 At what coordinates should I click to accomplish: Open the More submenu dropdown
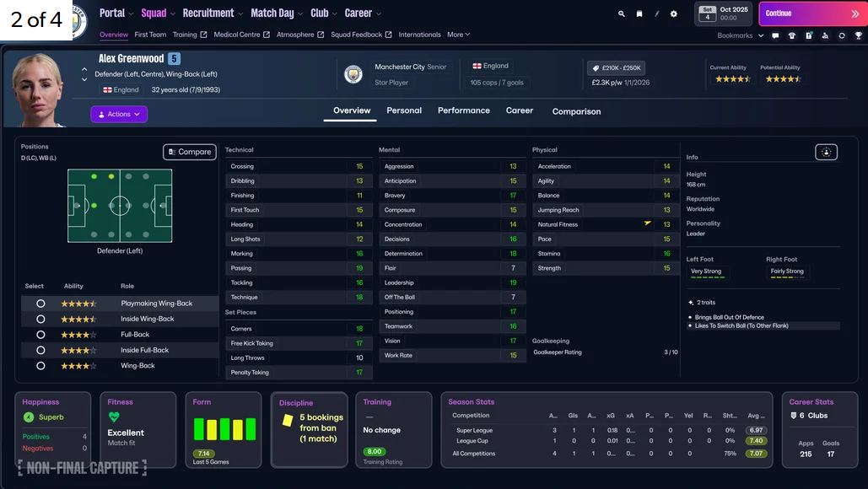pyautogui.click(x=458, y=35)
